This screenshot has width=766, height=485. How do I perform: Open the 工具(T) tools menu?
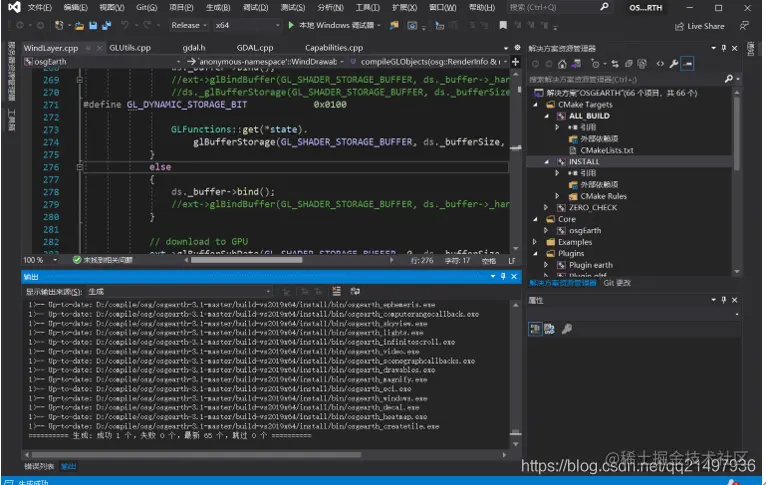click(x=367, y=7)
